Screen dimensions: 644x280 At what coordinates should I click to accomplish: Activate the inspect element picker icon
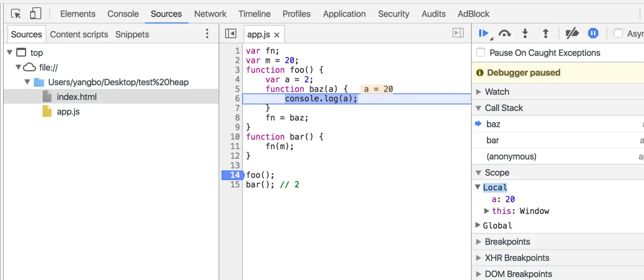click(16, 14)
